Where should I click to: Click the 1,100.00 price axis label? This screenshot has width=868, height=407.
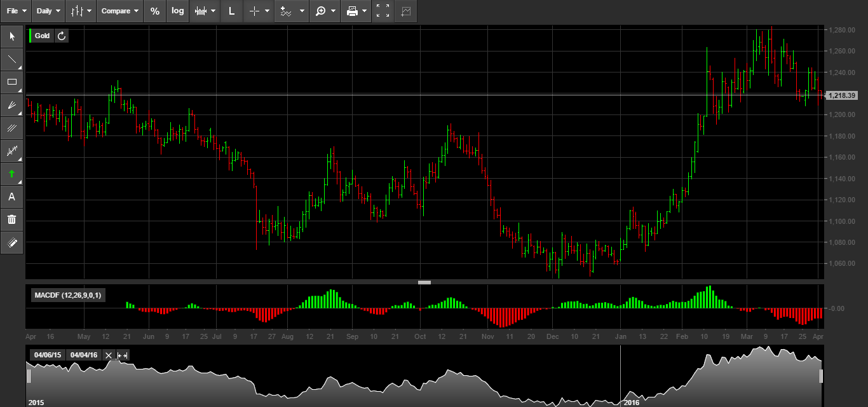842,221
